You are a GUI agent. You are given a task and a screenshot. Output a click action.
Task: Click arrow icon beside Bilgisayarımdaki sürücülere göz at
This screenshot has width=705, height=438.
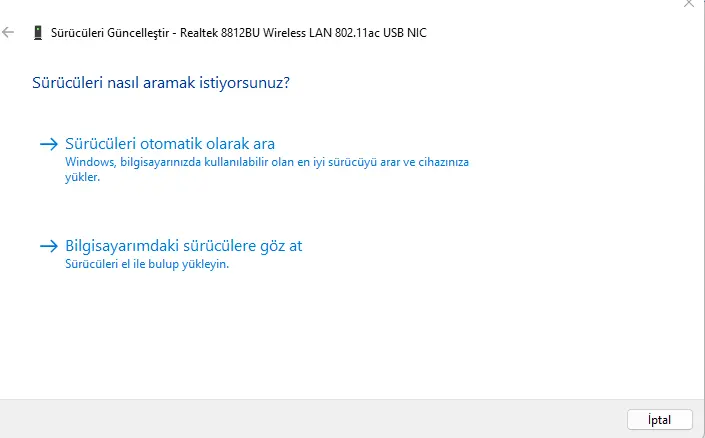coord(49,246)
